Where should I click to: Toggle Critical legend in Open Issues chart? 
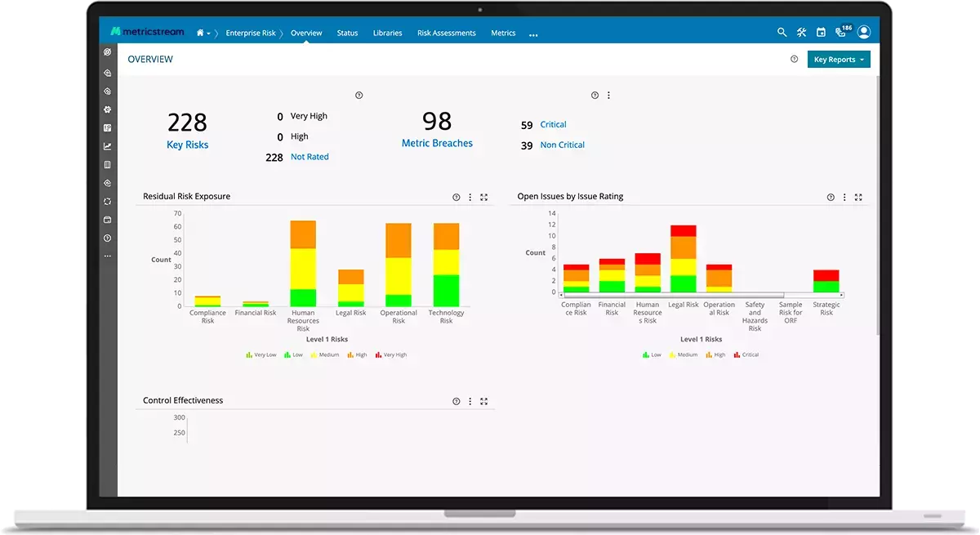click(746, 355)
